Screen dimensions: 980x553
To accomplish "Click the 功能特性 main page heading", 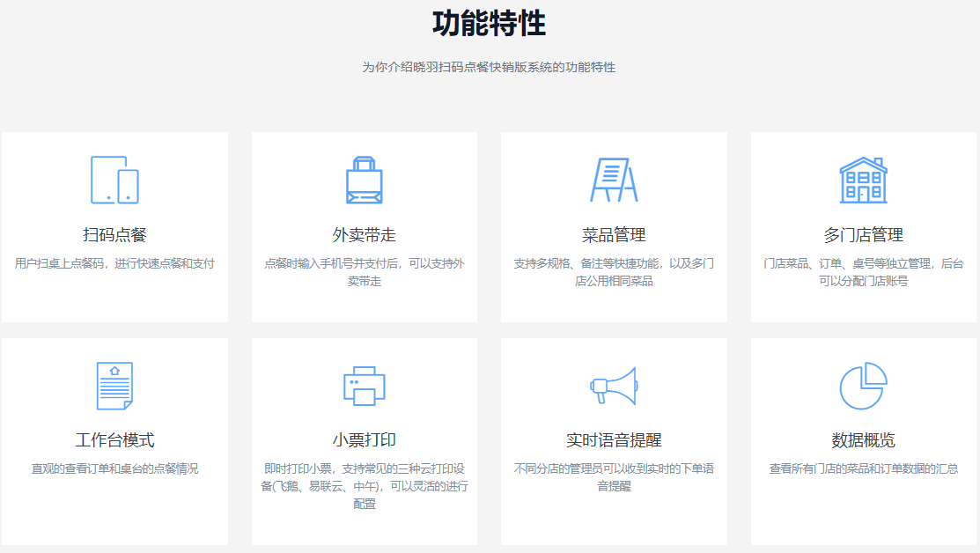I will point(489,24).
